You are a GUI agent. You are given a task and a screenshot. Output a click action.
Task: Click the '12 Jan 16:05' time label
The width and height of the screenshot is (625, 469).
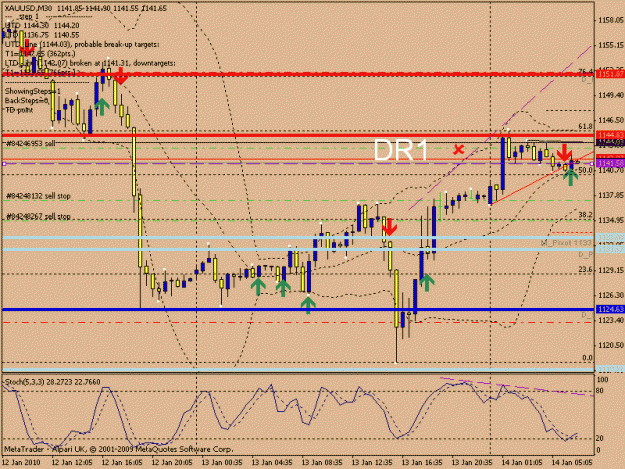click(x=122, y=462)
